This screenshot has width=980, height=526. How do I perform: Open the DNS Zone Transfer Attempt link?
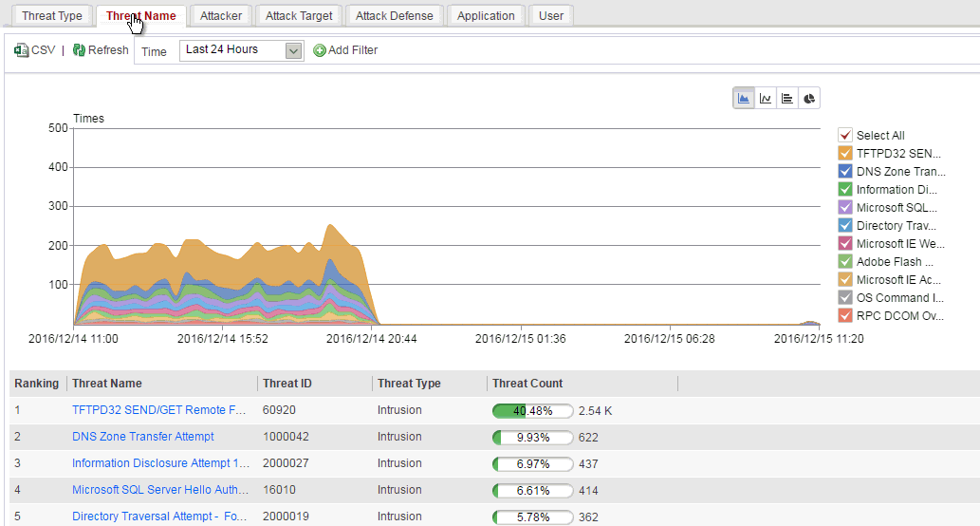point(142,437)
